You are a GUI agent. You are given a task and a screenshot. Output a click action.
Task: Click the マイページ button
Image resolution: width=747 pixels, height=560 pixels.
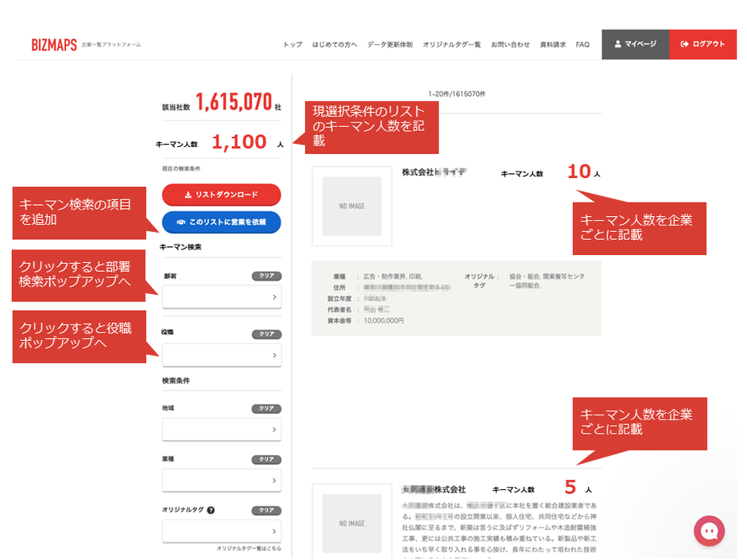635,44
